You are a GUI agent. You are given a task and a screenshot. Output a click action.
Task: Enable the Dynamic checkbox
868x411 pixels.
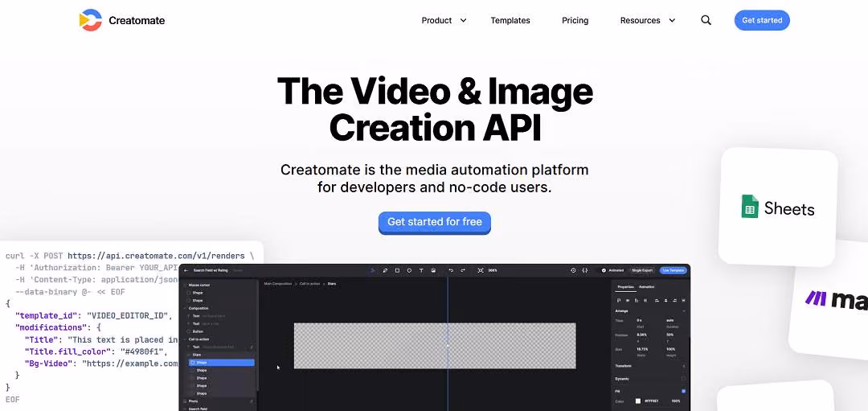(684, 379)
